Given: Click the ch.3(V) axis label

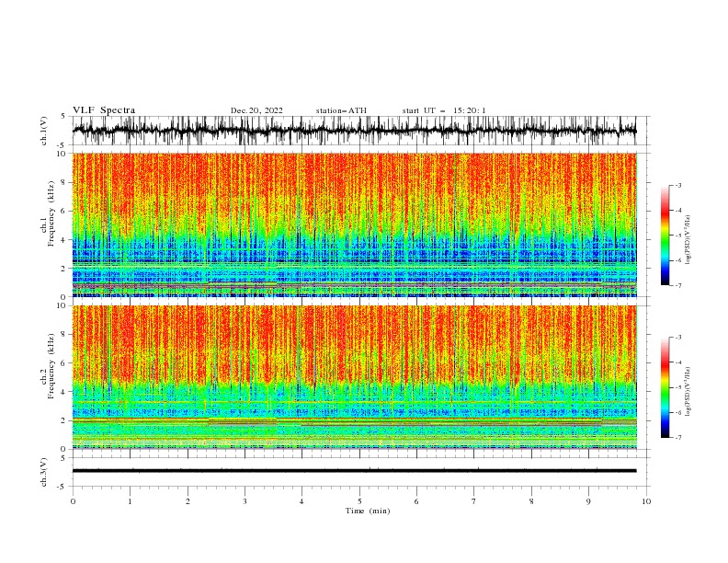Looking at the screenshot, I should coord(44,472).
